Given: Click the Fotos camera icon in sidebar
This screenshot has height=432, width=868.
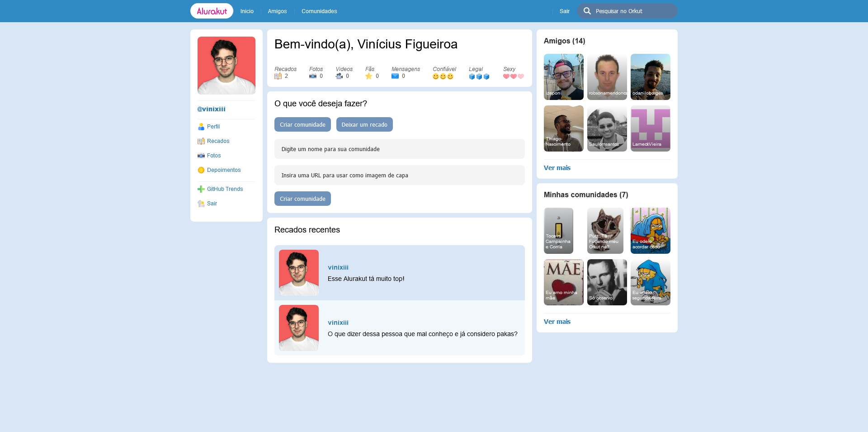Looking at the screenshot, I should point(201,156).
